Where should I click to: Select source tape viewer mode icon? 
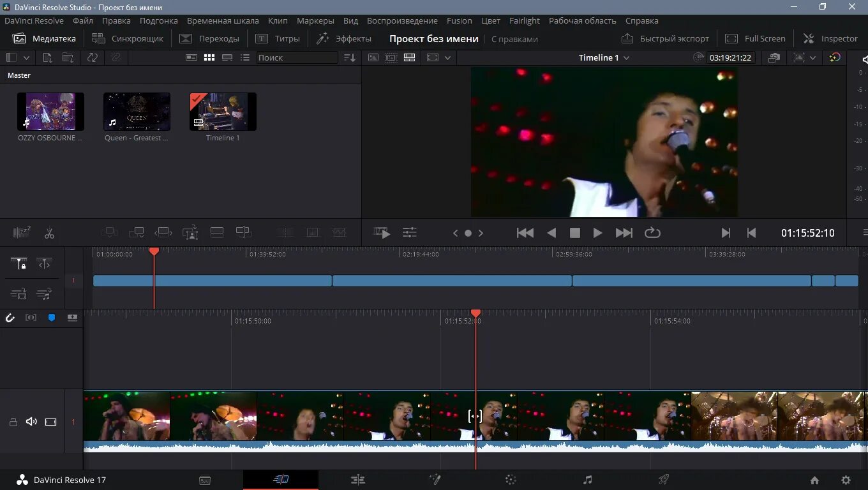click(391, 57)
